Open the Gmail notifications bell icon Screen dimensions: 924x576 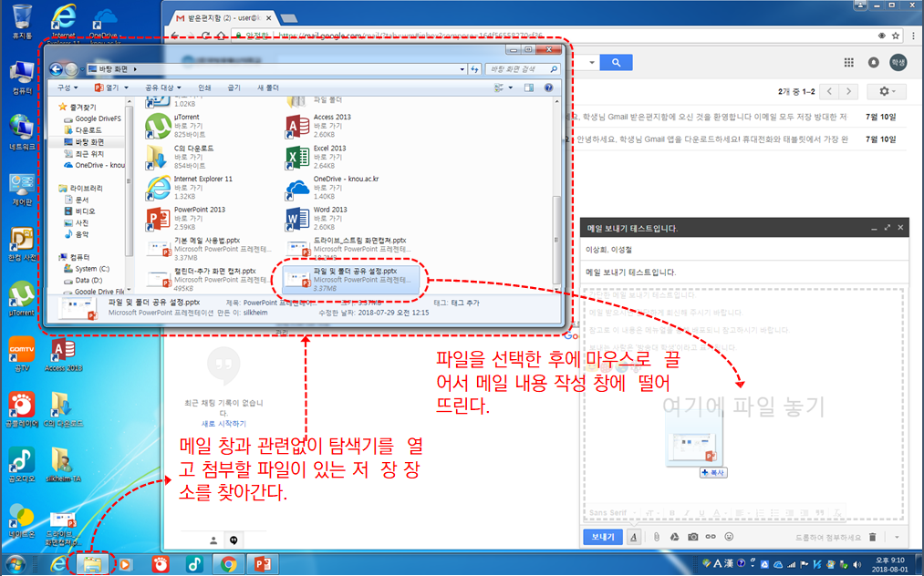873,62
